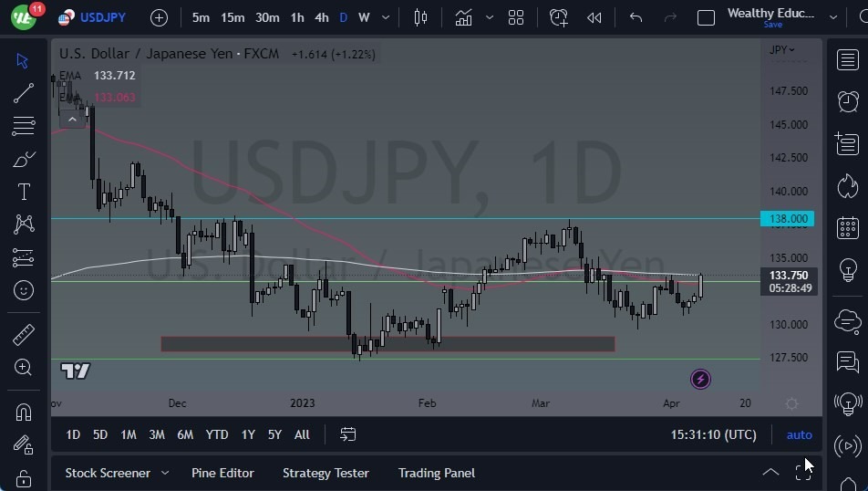The width and height of the screenshot is (868, 491).
Task: Select the ruler measure tool
Action: [x=24, y=335]
